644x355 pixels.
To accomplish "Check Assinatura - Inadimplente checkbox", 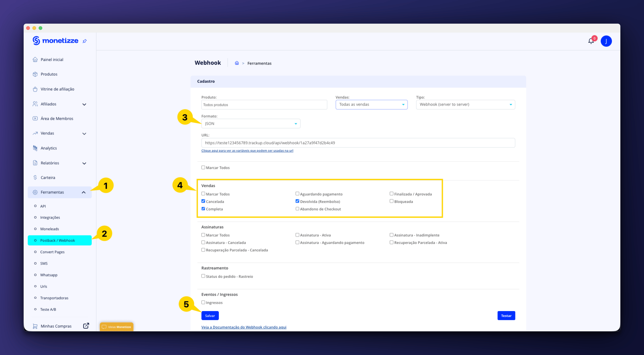I will (x=392, y=235).
